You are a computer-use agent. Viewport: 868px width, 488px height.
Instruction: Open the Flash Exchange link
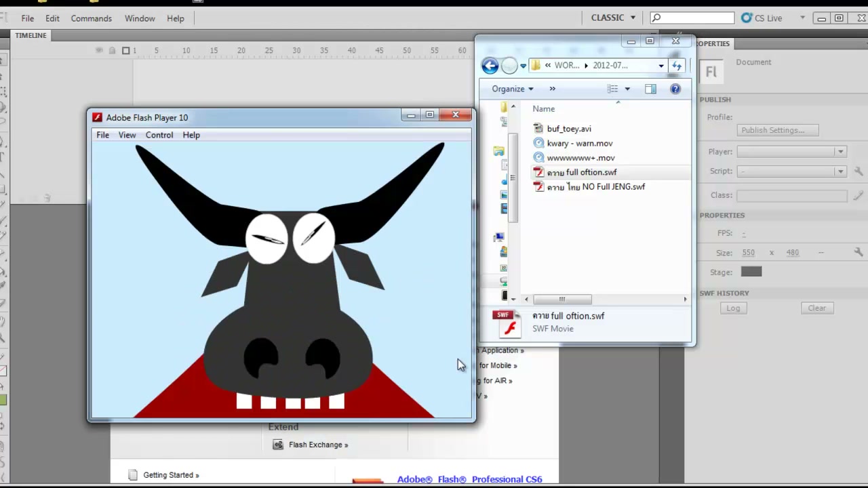tap(318, 445)
